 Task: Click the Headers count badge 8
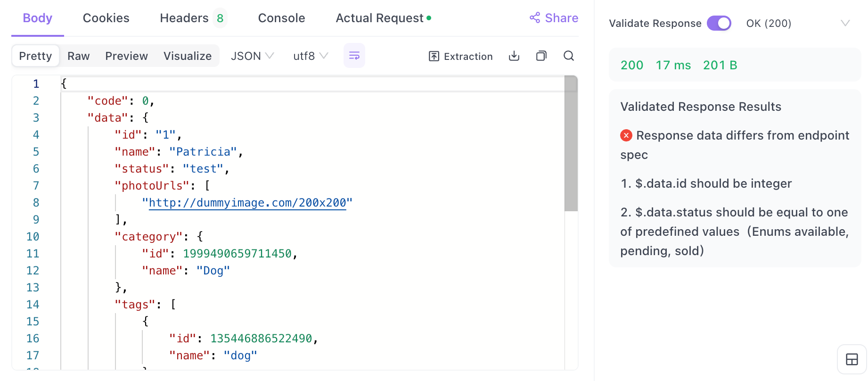pos(220,18)
